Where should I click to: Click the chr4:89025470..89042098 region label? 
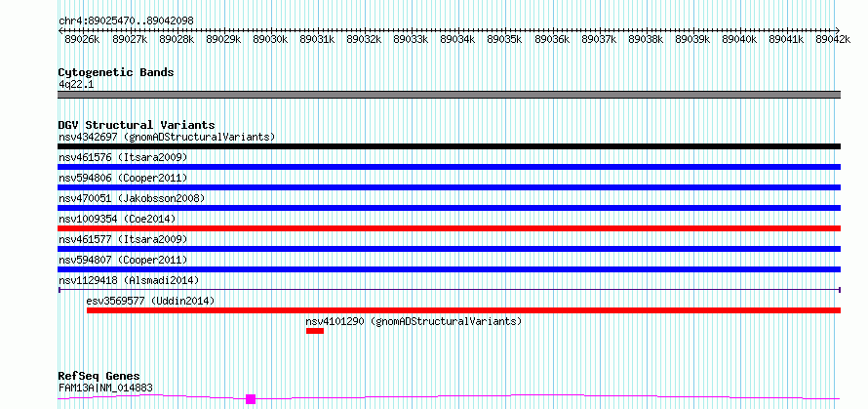(126, 20)
